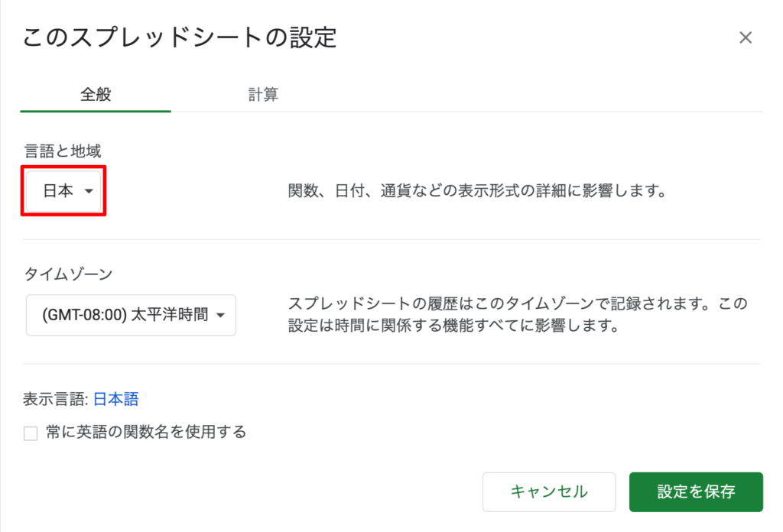Follow the 日本語 display language link
Image resolution: width=783 pixels, height=532 pixels.
[115, 398]
